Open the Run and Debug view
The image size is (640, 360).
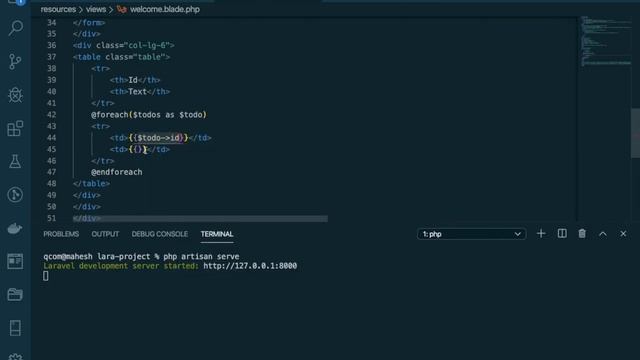(x=16, y=95)
